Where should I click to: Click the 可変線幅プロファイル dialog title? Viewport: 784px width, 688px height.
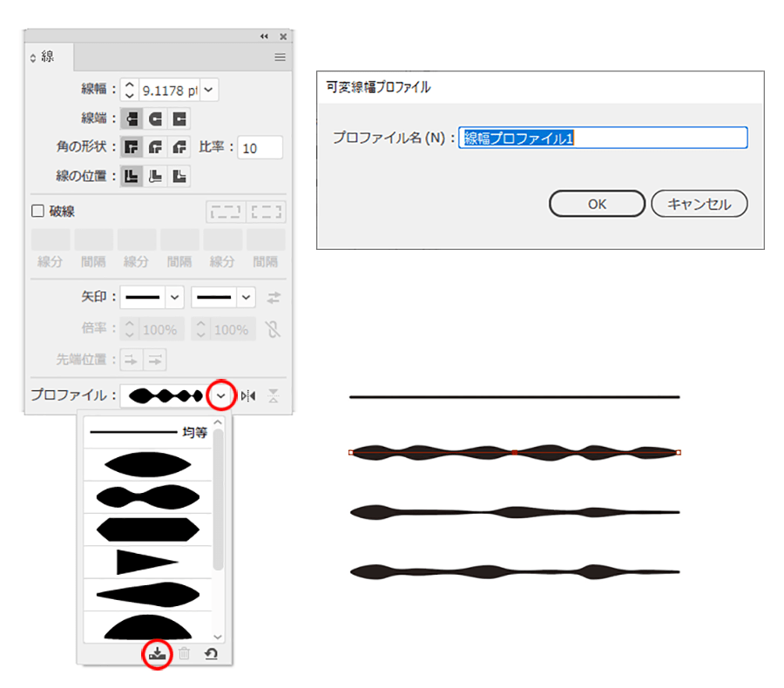click(379, 87)
